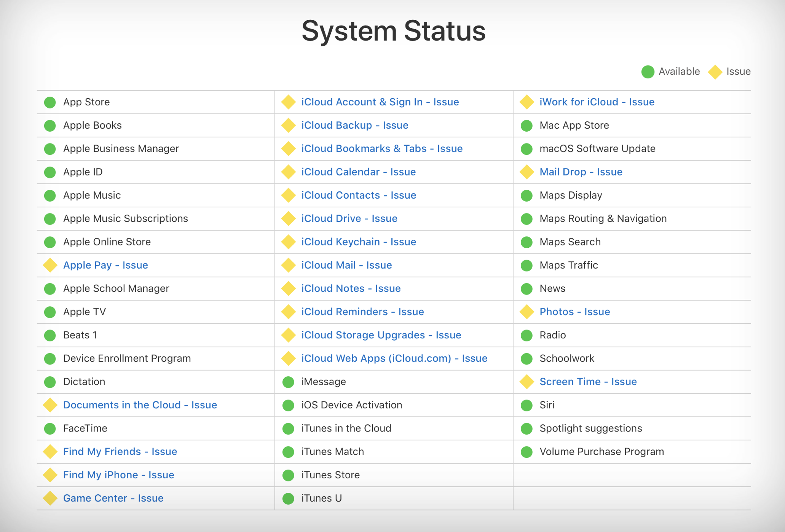
Task: Click the green status dot beside App Store
Action: click(x=50, y=102)
